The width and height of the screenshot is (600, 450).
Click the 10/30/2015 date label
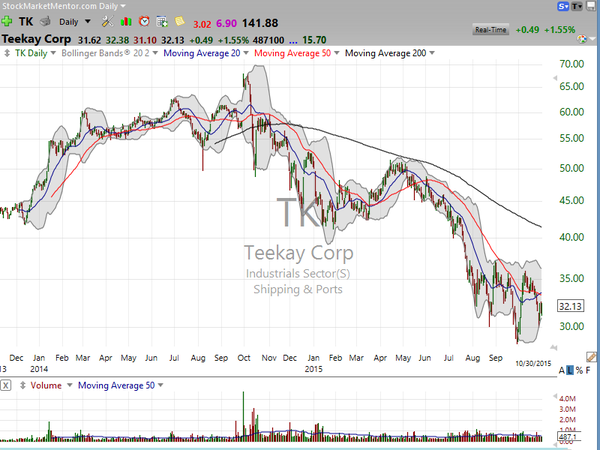coord(533,363)
